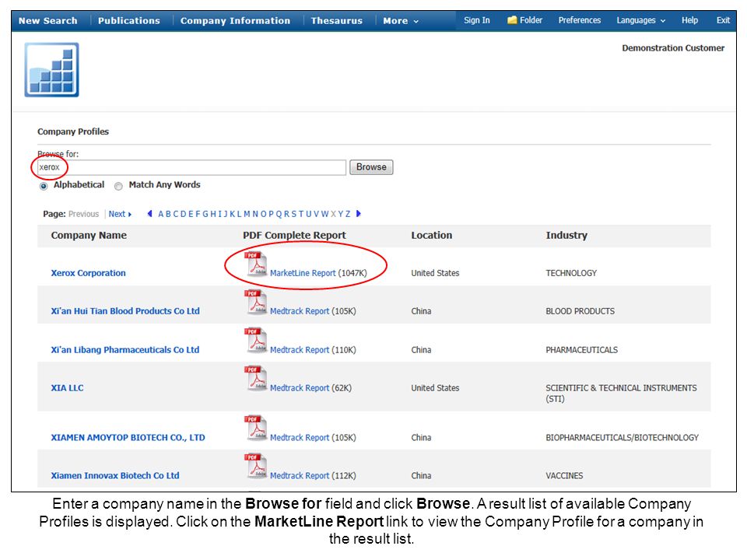Select the Alphabetical radio button
The image size is (747, 560).
pyautogui.click(x=44, y=186)
